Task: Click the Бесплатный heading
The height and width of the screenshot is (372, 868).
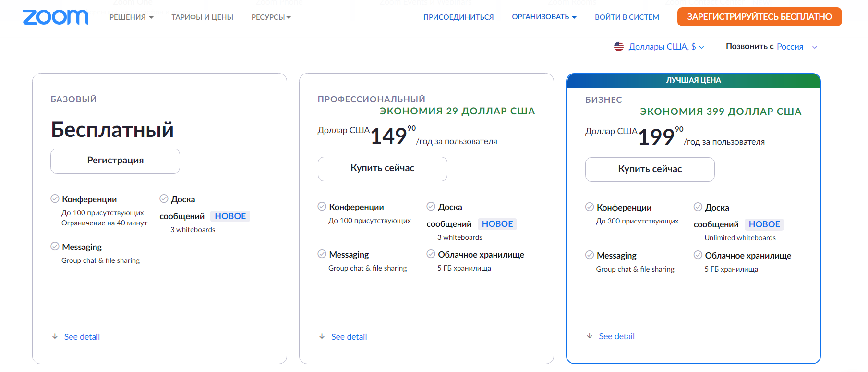Action: (112, 130)
